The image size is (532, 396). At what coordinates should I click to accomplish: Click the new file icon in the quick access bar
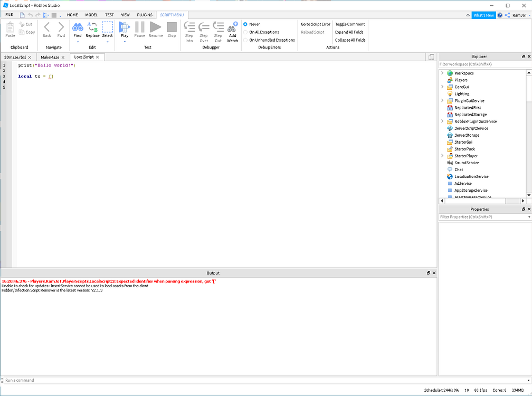22,15
